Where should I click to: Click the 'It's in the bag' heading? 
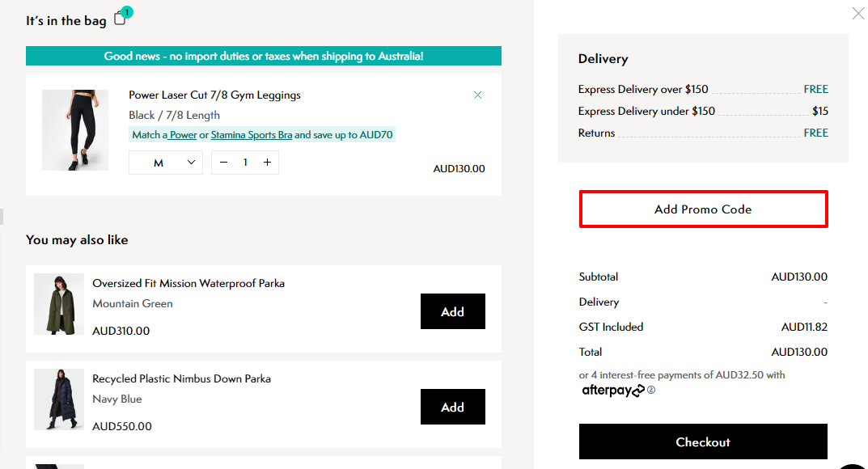(67, 20)
